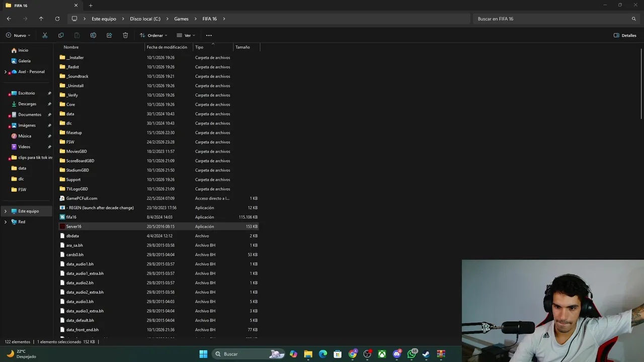
Task: Select Inicio in navigation pane
Action: pos(23,50)
